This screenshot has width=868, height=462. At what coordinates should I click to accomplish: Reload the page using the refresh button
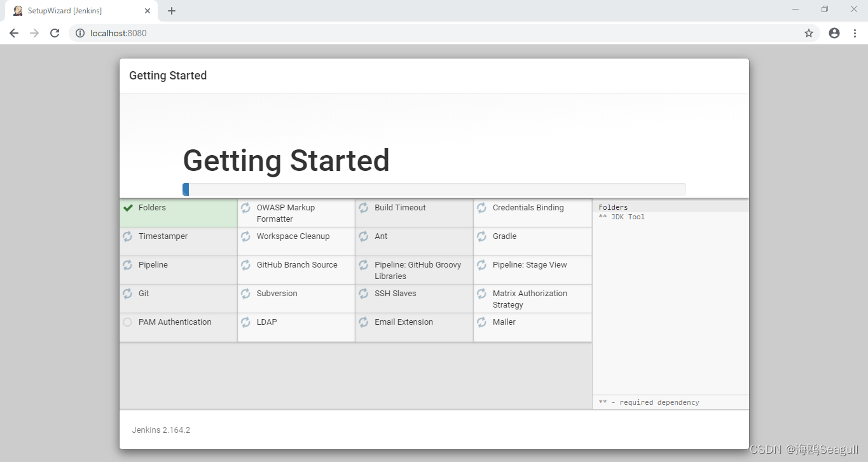point(55,32)
